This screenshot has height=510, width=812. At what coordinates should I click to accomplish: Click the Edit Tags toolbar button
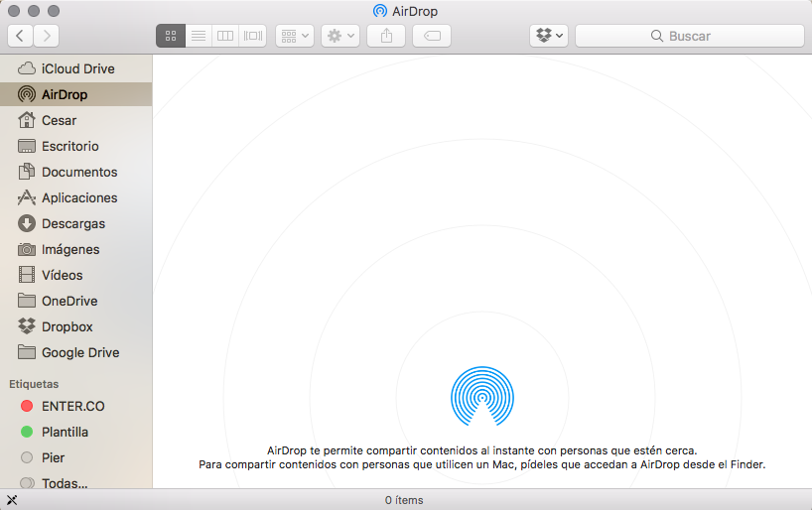pyautogui.click(x=432, y=36)
